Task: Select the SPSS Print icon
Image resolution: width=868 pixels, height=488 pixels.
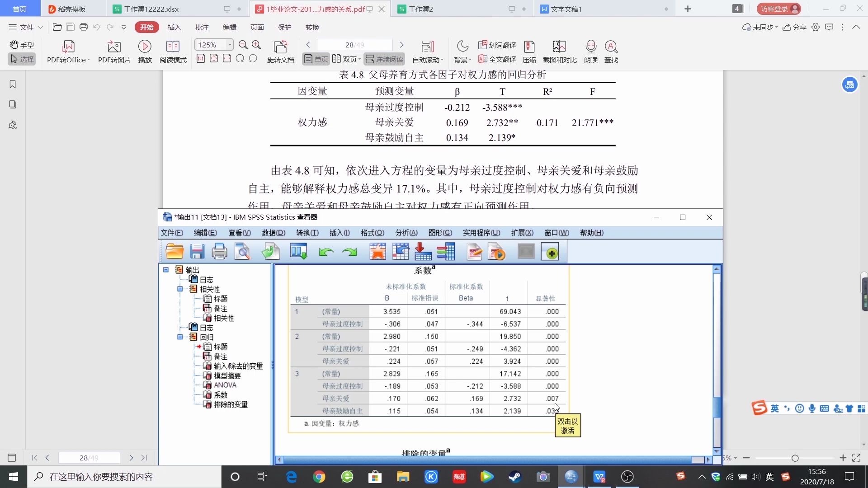Action: pos(219,251)
